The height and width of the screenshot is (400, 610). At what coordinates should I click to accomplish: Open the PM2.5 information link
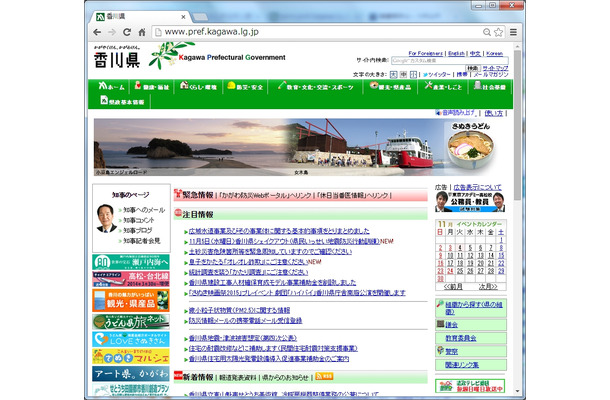(239, 311)
